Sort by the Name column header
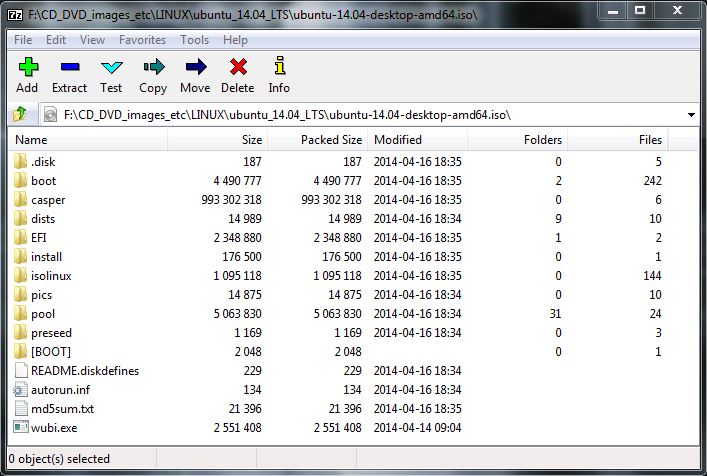This screenshot has height=476, width=707. [88, 140]
